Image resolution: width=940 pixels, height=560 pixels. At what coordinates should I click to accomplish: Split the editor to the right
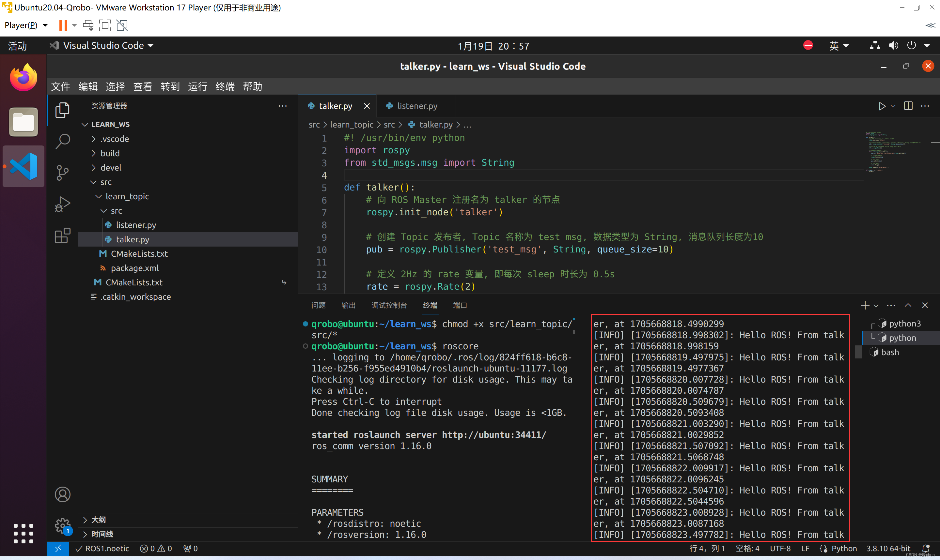(908, 106)
